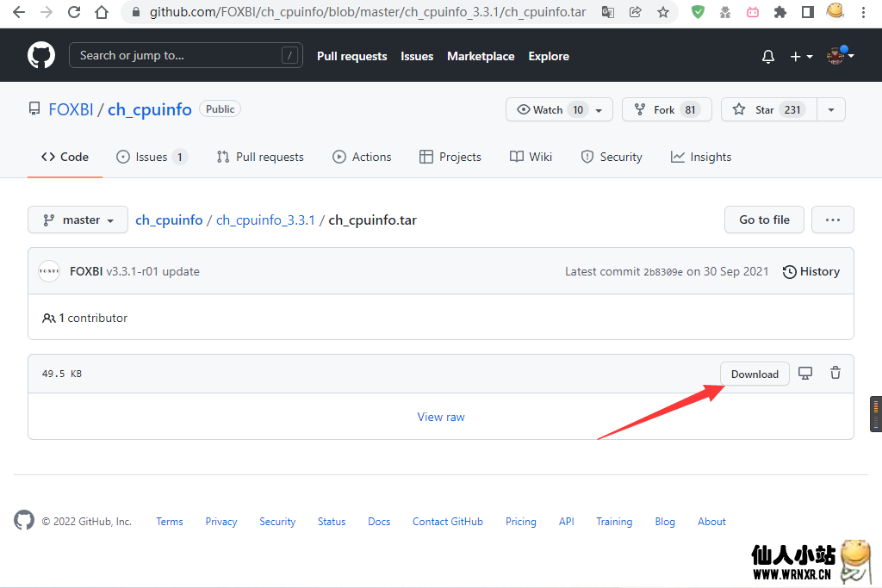
Task: Focus the Search or jump to field
Action: coord(186,55)
